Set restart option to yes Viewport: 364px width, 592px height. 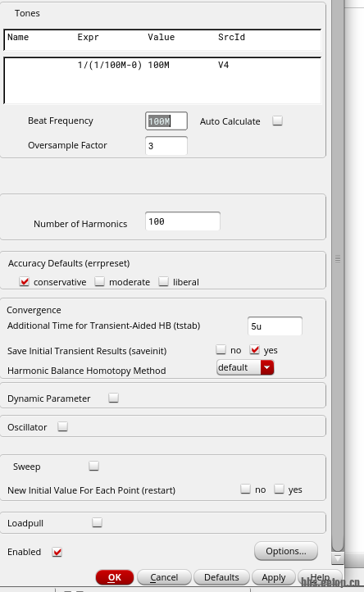tap(279, 489)
